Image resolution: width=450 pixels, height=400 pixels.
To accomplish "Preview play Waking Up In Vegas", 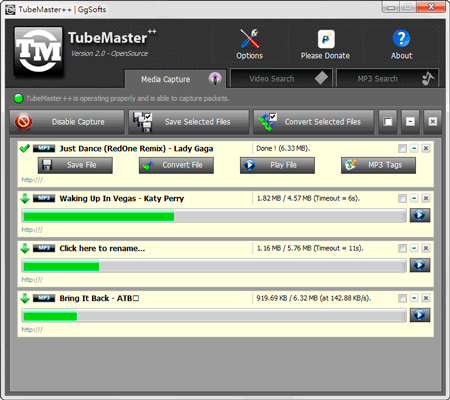I will click(420, 215).
